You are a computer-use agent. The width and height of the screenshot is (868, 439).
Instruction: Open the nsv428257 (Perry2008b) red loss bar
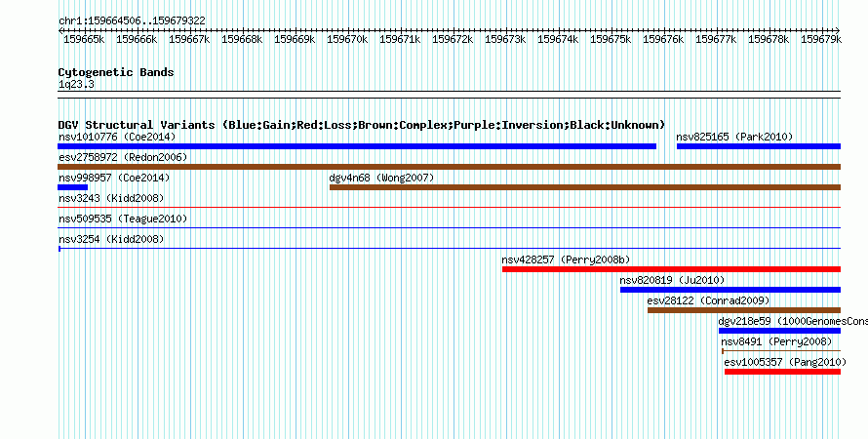click(x=672, y=269)
